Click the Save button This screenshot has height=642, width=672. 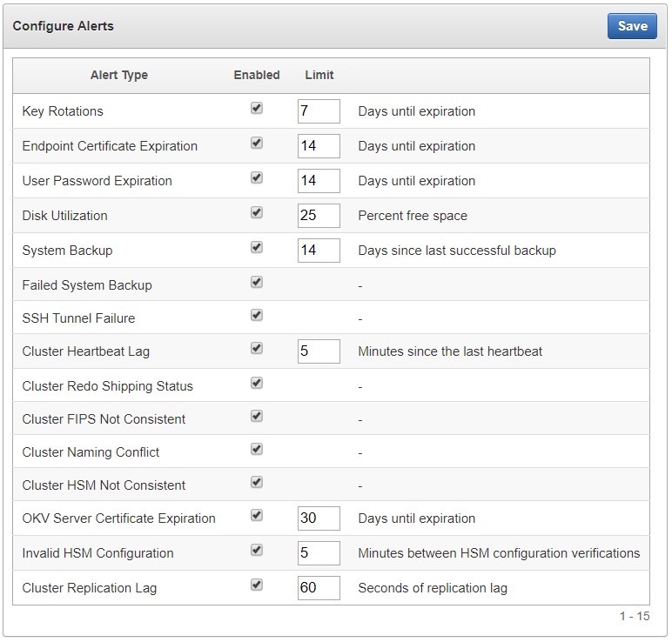click(632, 26)
